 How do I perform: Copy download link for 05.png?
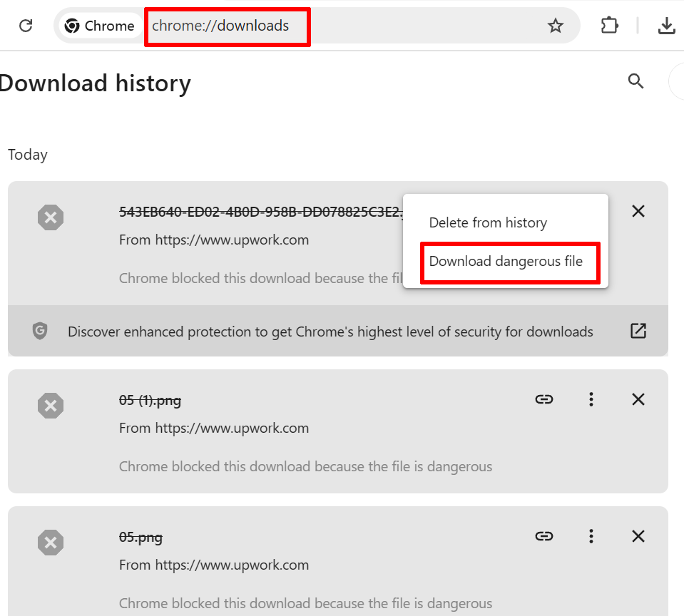544,536
